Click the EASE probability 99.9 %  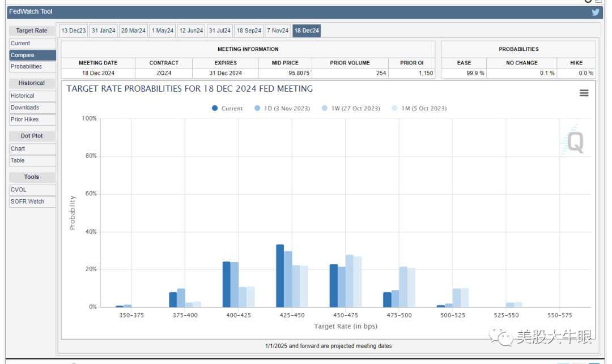pyautogui.click(x=475, y=73)
